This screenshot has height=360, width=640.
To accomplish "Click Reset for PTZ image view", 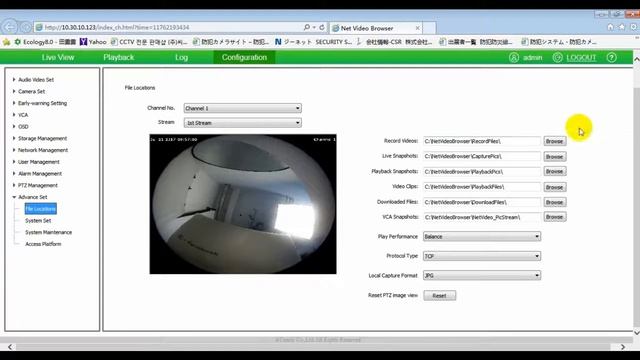I will click(439, 296).
